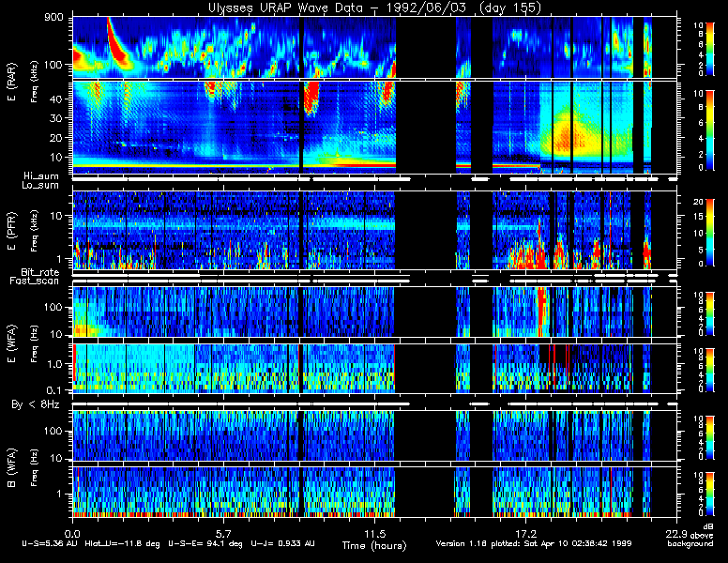The image size is (728, 563).
Task: Select the Fast_scan label
Action: click(35, 281)
